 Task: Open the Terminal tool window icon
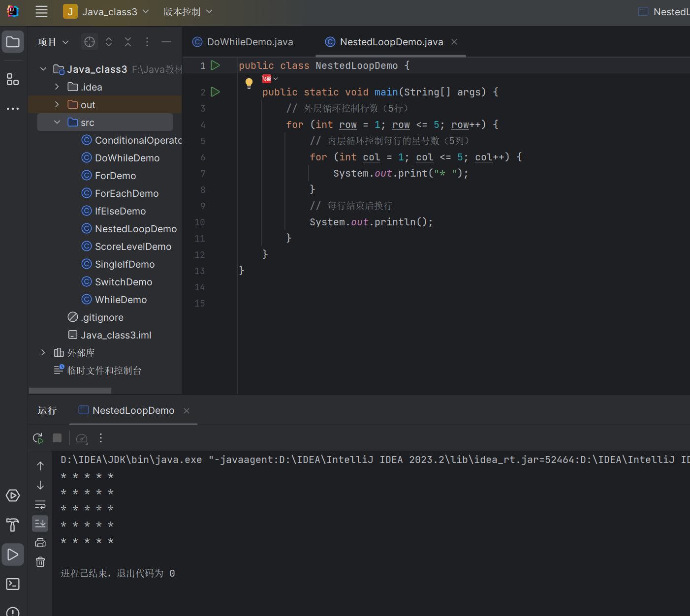pos(13,584)
